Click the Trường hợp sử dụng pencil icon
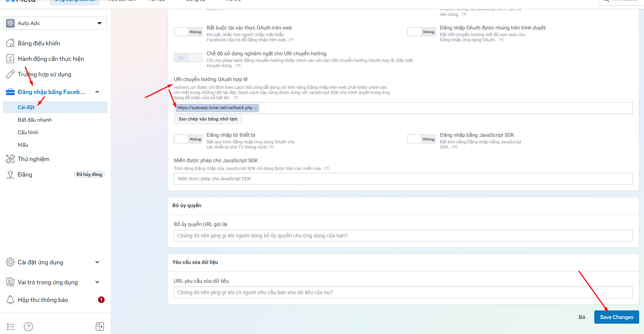 10,74
